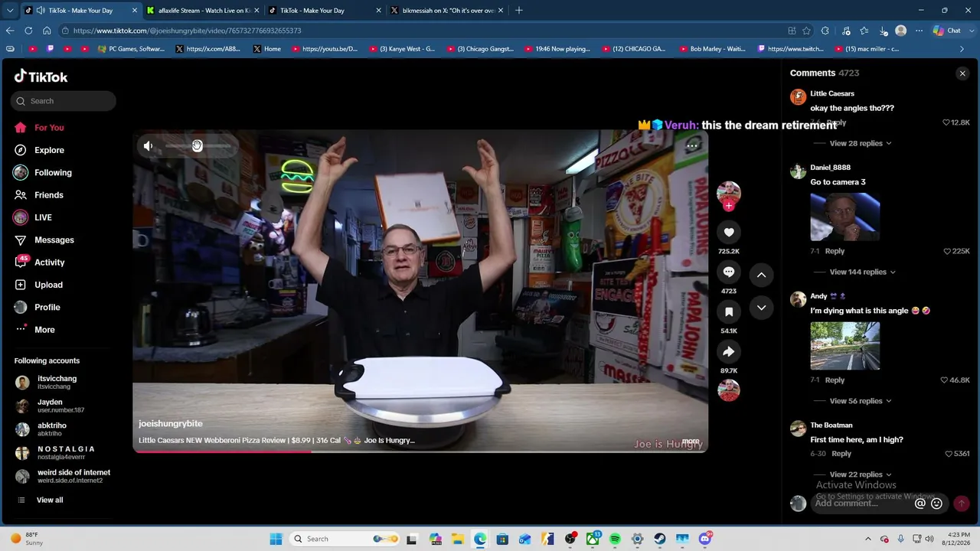Viewport: 980px width, 551px height.
Task: Like The Boatman's comment heart
Action: pos(949,454)
